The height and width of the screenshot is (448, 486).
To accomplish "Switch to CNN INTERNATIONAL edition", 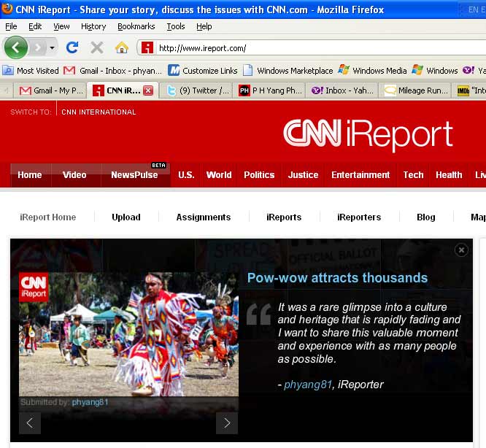I will [x=99, y=112].
